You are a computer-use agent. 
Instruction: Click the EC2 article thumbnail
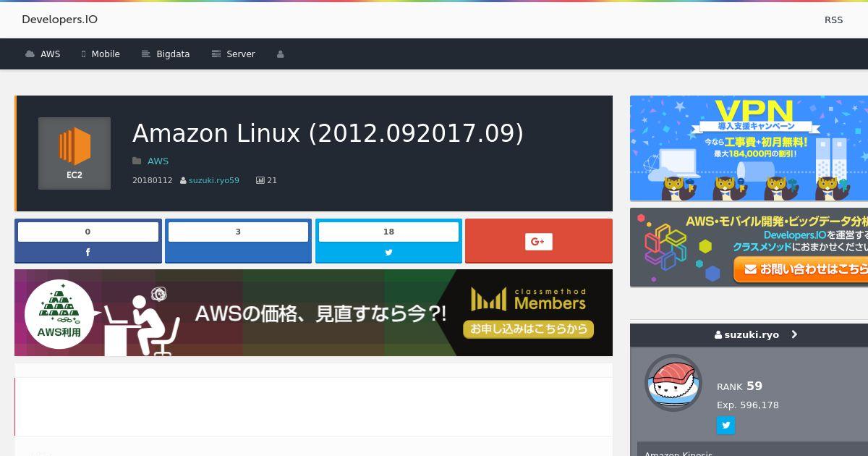pyautogui.click(x=75, y=153)
